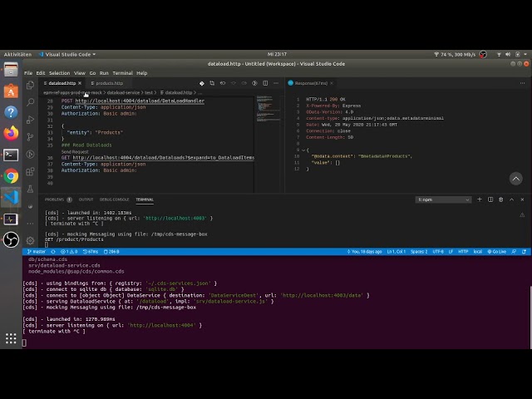Close the dataload.http tab
This screenshot has height=399, width=532.
pyautogui.click(x=80, y=83)
